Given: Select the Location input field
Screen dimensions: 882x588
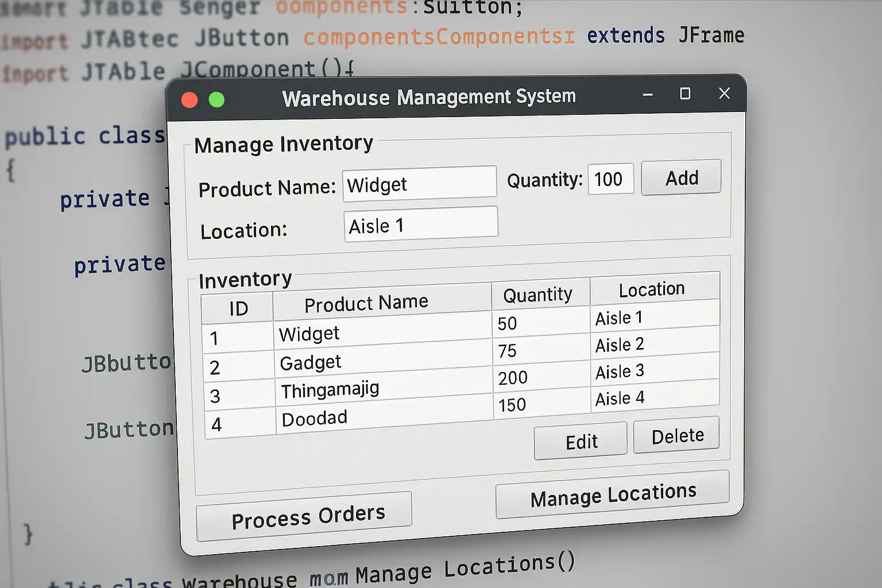Looking at the screenshot, I should pyautogui.click(x=421, y=225).
